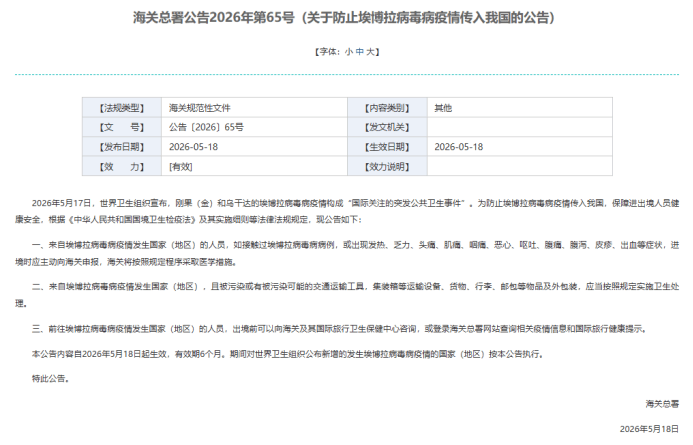Select the 海关规范性文件 cell value
Screen dimensions: 693x445
pyautogui.click(x=199, y=108)
